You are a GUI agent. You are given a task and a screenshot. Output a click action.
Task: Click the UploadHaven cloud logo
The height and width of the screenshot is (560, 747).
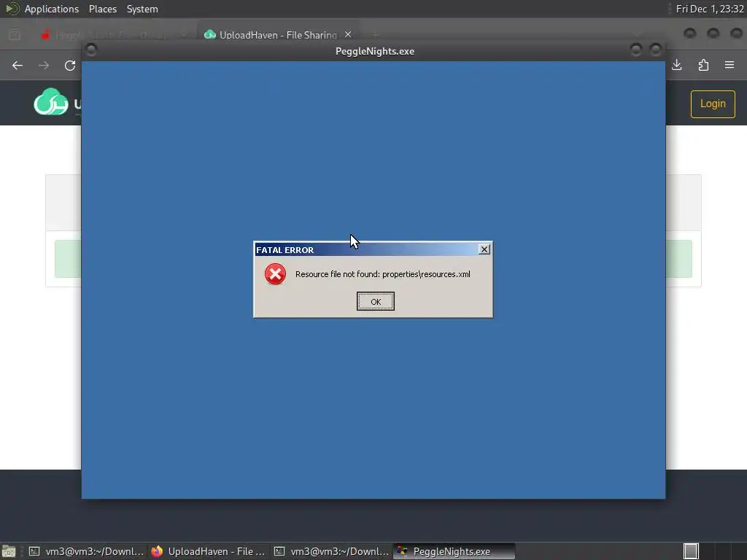tap(51, 102)
